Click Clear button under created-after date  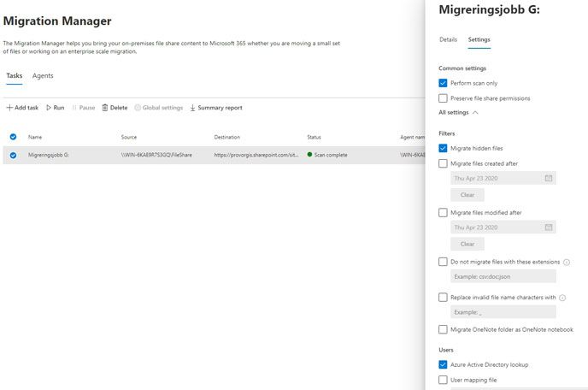tap(467, 195)
